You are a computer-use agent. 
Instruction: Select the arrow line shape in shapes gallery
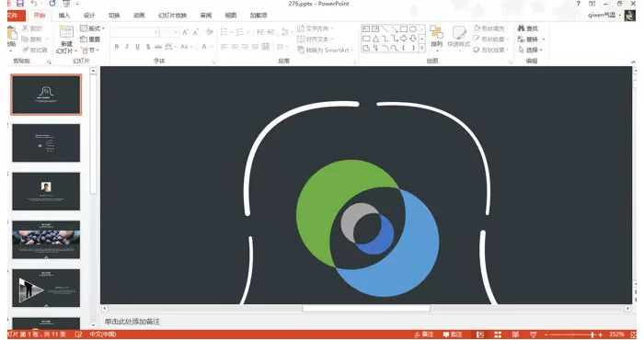click(395, 29)
